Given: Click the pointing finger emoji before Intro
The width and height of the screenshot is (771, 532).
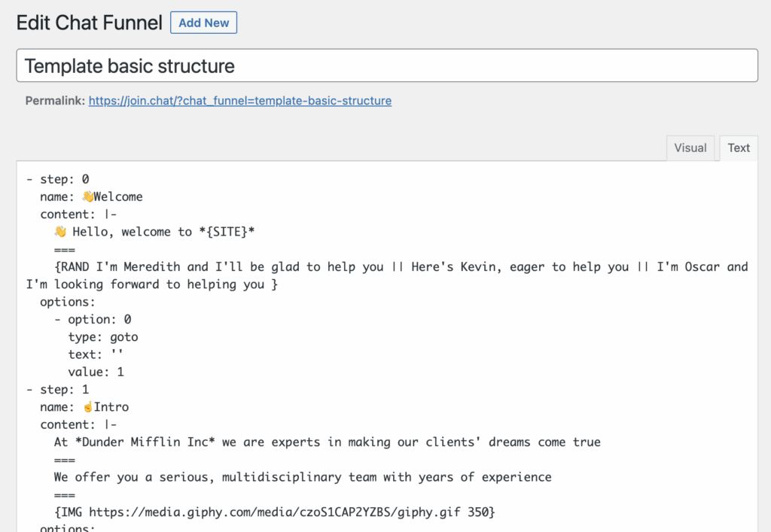Looking at the screenshot, I should (87, 407).
